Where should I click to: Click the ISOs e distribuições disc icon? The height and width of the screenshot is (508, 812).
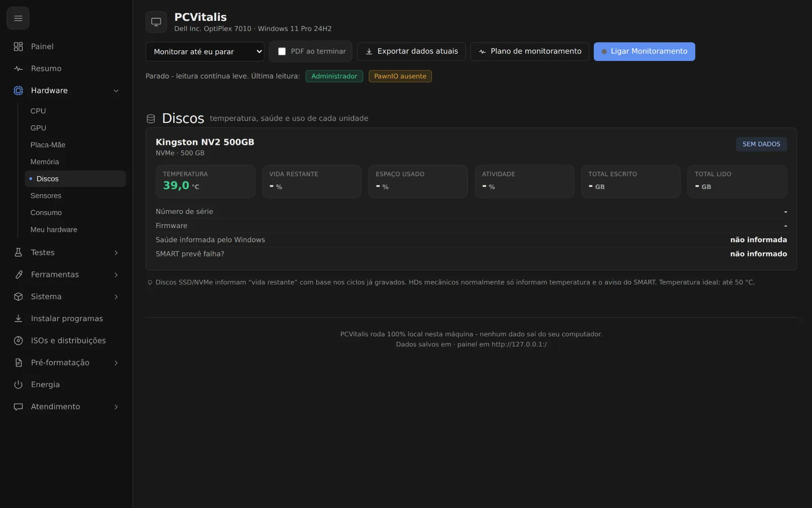[18, 341]
